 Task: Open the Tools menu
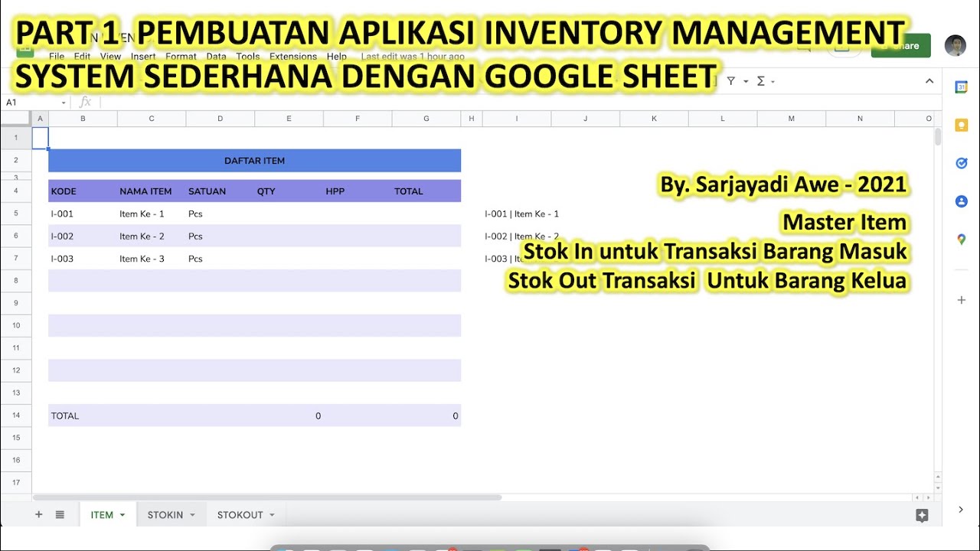pyautogui.click(x=247, y=57)
